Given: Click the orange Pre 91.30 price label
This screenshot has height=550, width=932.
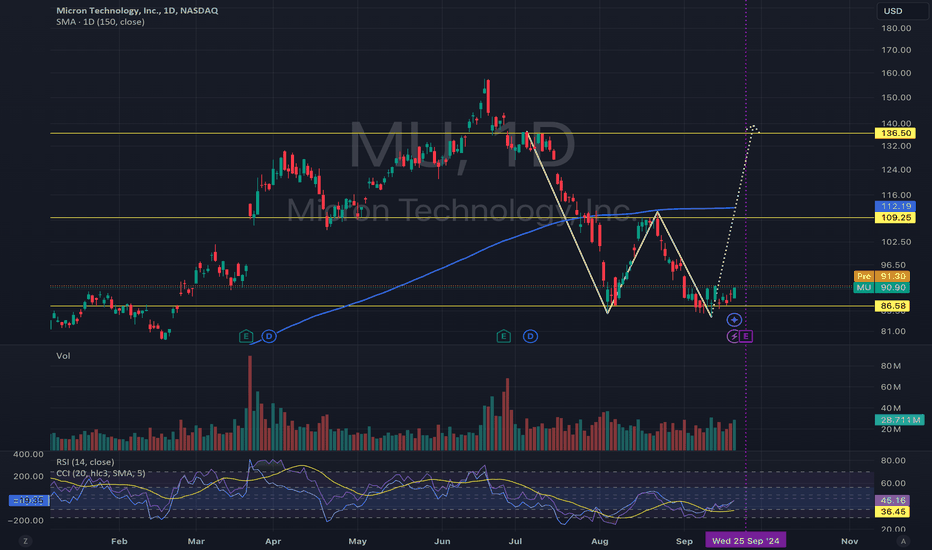Looking at the screenshot, I should [x=881, y=276].
